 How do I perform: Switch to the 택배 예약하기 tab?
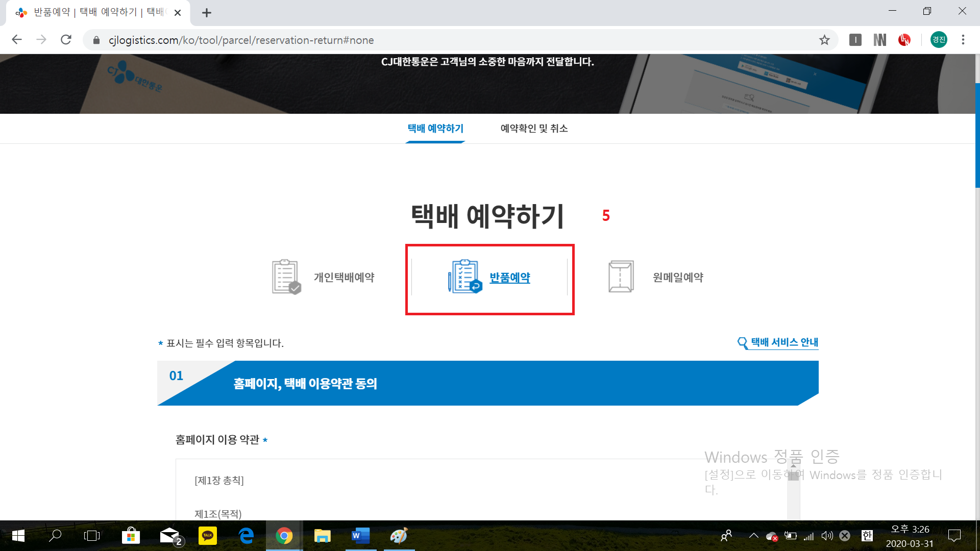435,129
